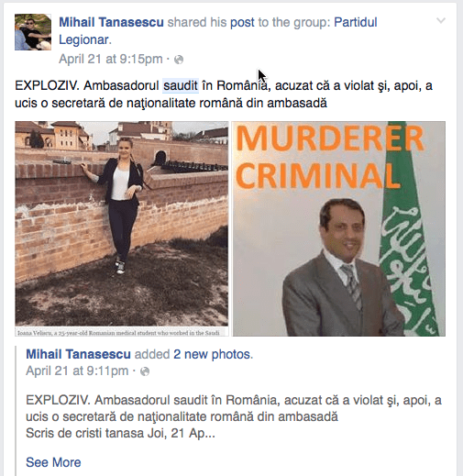463x476 pixels.
Task: Open the '2 new photos' link
Action: tap(213, 354)
